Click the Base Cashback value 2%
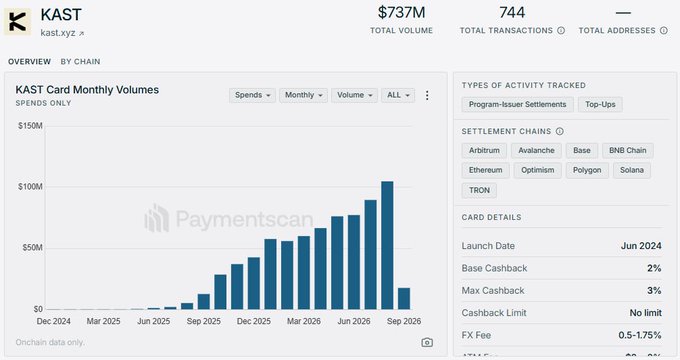Image resolution: width=680 pixels, height=360 pixels. (654, 268)
